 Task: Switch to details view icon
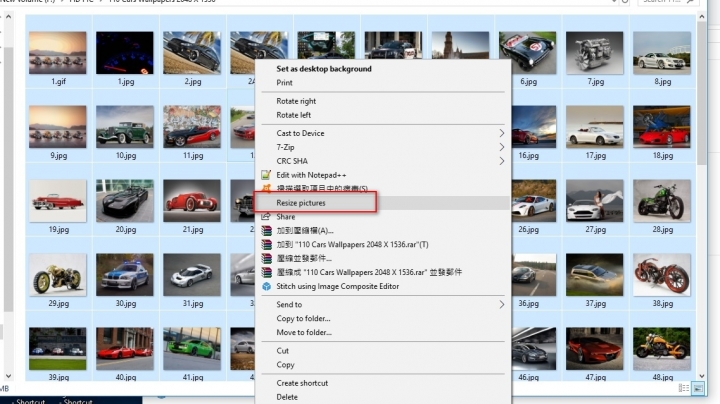684,388
